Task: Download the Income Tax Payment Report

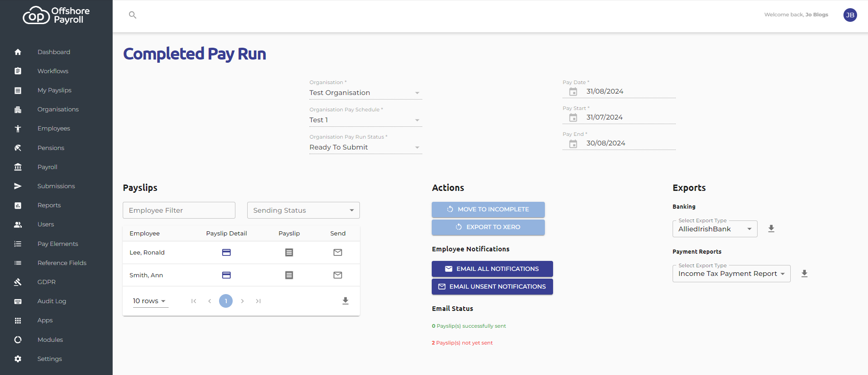Action: tap(804, 274)
